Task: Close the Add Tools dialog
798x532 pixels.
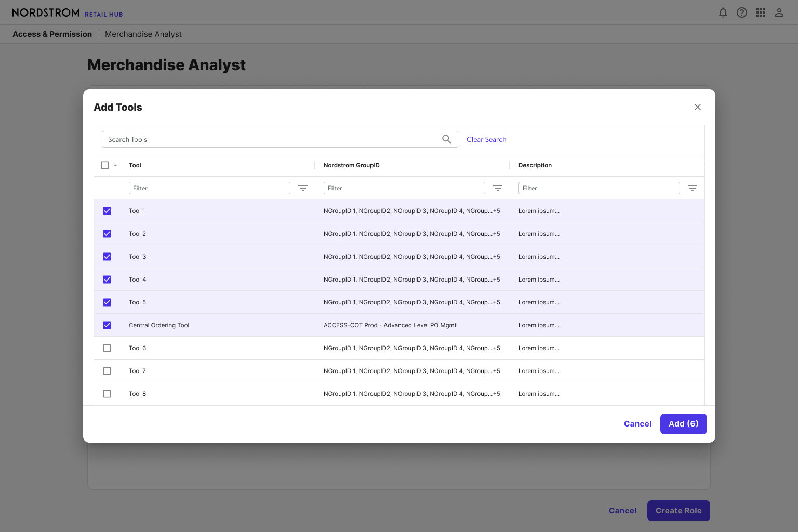Action: point(698,107)
